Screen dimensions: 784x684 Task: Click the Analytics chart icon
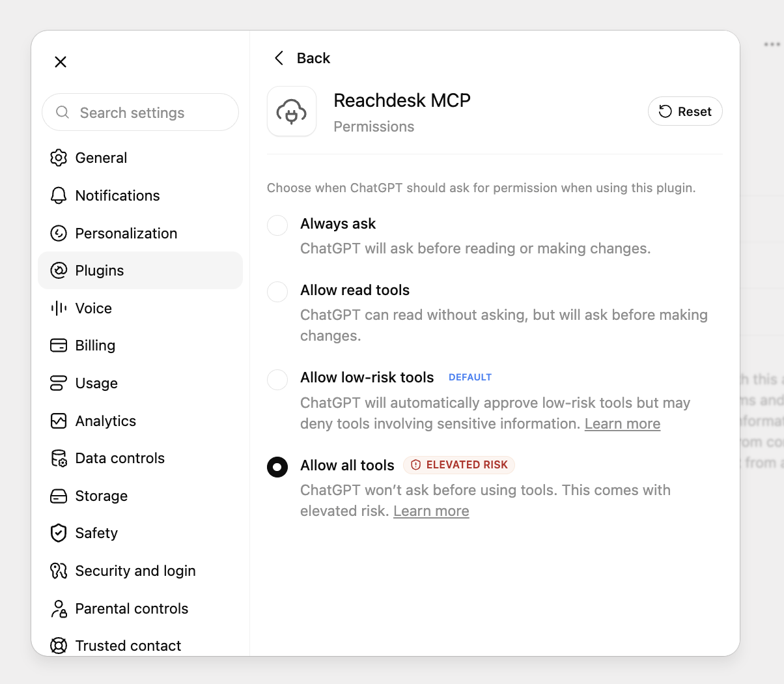coord(59,421)
